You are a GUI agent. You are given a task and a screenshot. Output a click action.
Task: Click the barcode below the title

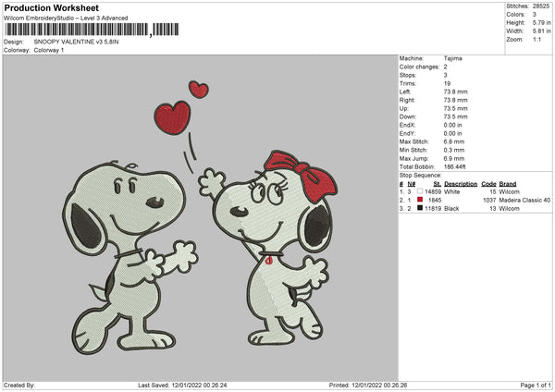pos(92,30)
